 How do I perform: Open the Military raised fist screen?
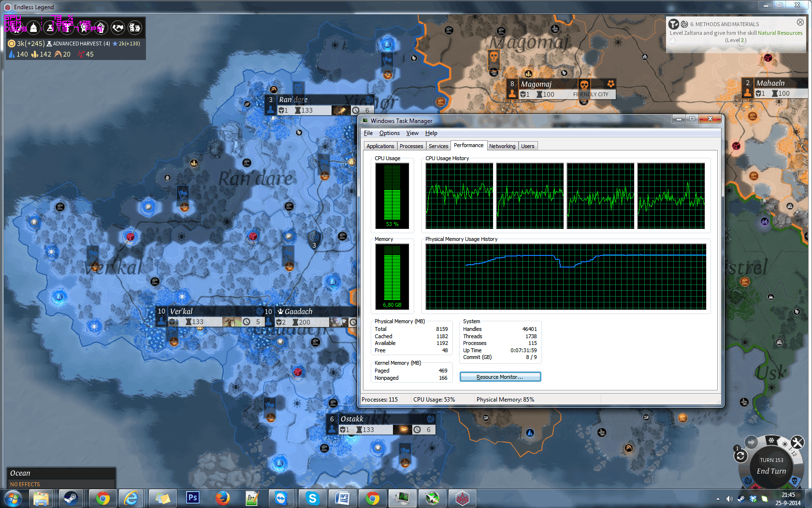pyautogui.click(x=101, y=28)
